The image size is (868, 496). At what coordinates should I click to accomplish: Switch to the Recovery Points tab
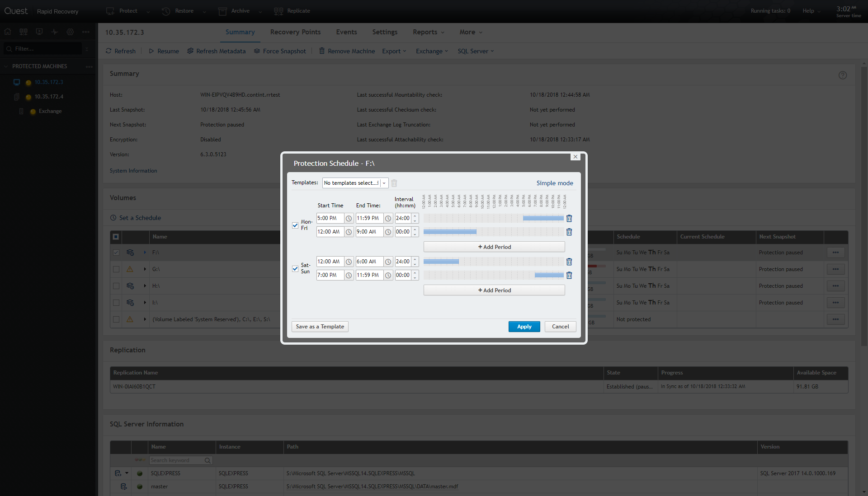coord(295,32)
